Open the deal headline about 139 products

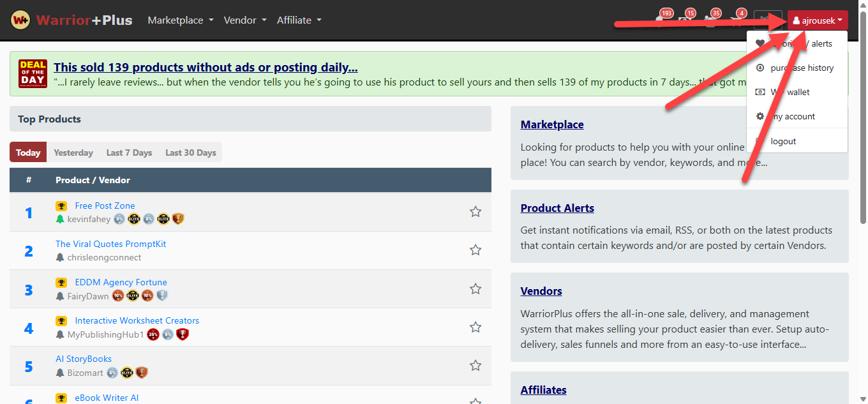(206, 68)
